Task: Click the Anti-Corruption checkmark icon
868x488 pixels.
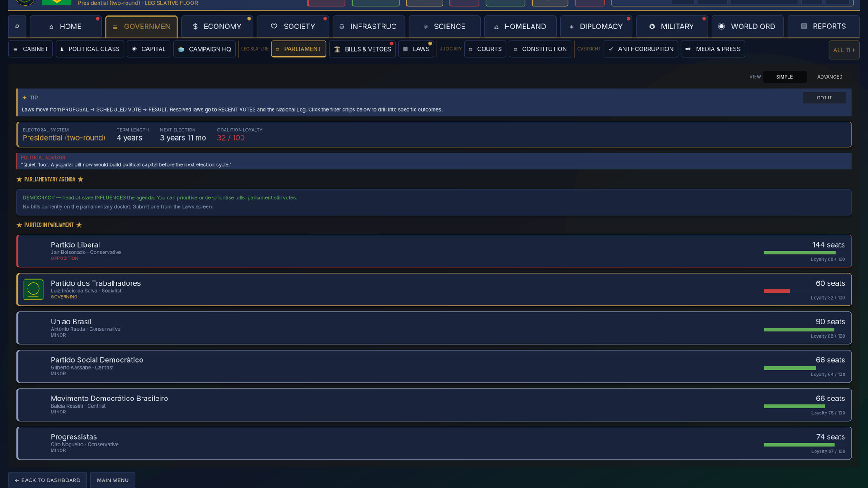Action: [x=611, y=49]
